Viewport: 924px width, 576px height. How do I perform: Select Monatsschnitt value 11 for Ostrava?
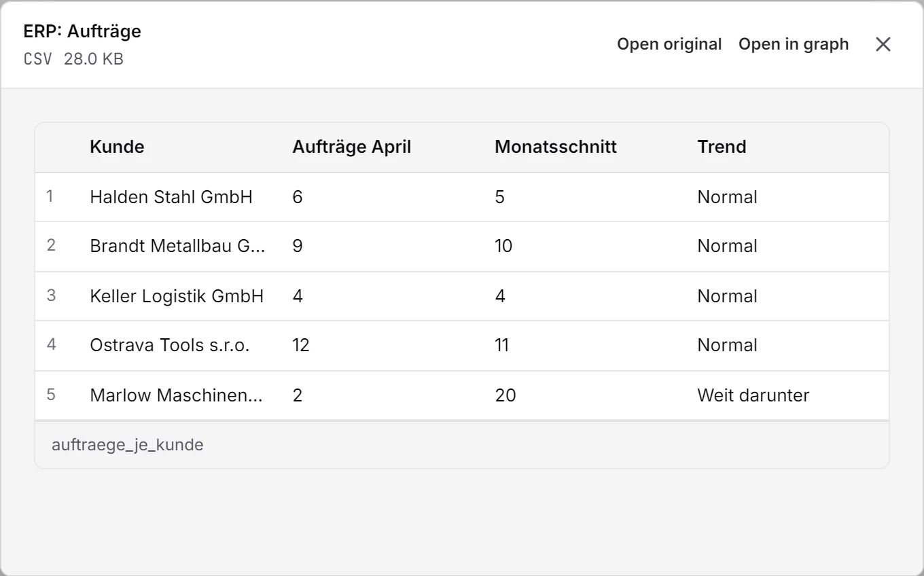(502, 345)
